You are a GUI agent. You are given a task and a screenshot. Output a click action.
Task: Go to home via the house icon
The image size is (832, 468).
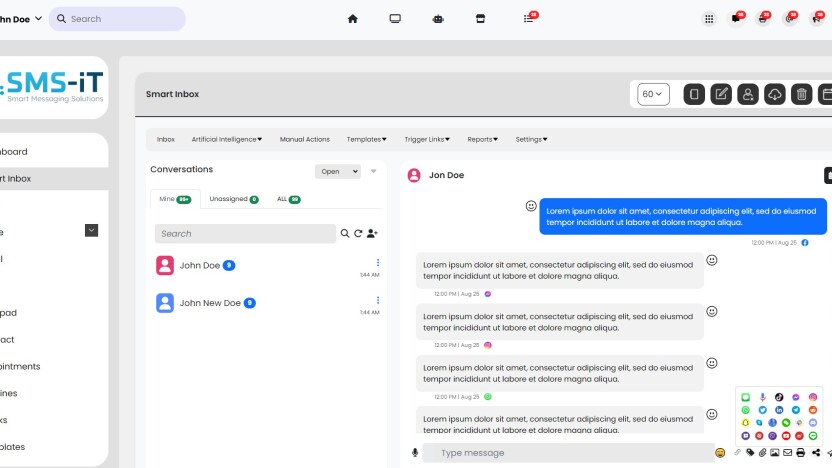click(352, 19)
